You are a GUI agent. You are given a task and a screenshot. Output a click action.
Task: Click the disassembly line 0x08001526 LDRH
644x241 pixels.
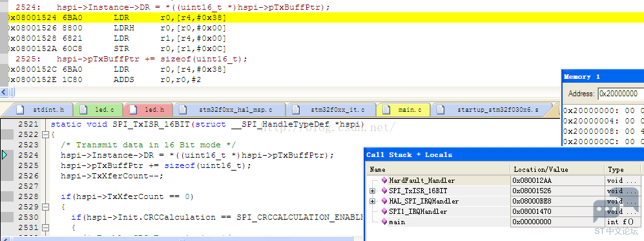point(117,28)
